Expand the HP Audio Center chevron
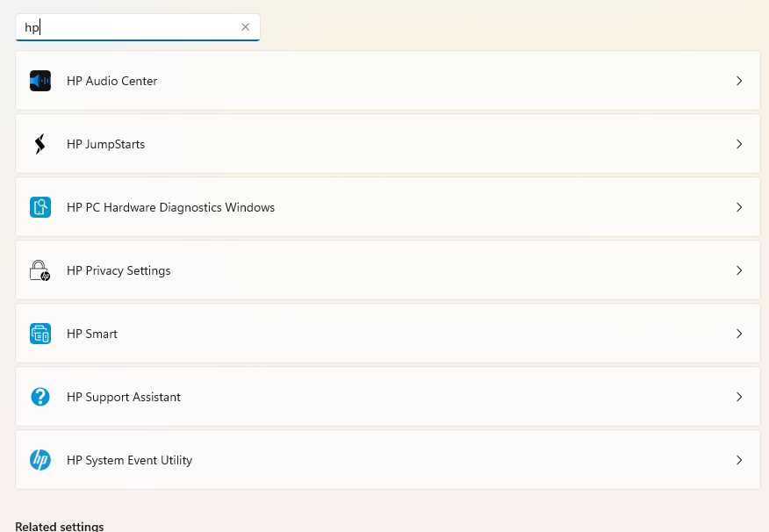Screen dimensions: 769x532 (x=739, y=81)
